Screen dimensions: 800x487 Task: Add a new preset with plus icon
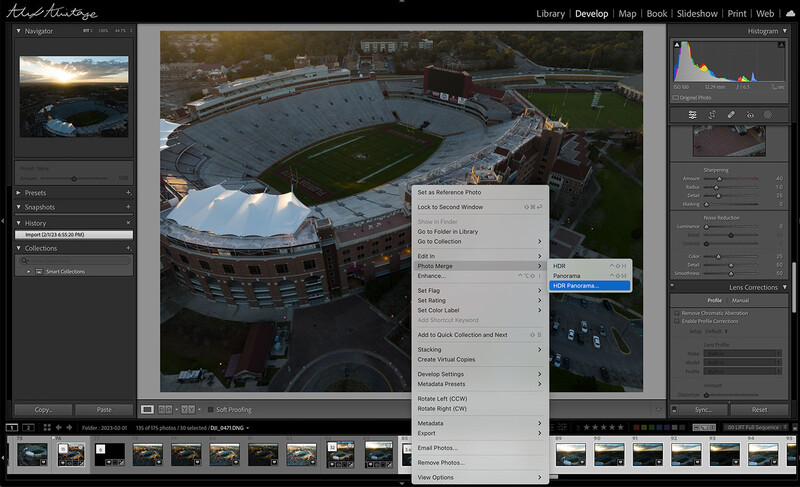point(128,193)
